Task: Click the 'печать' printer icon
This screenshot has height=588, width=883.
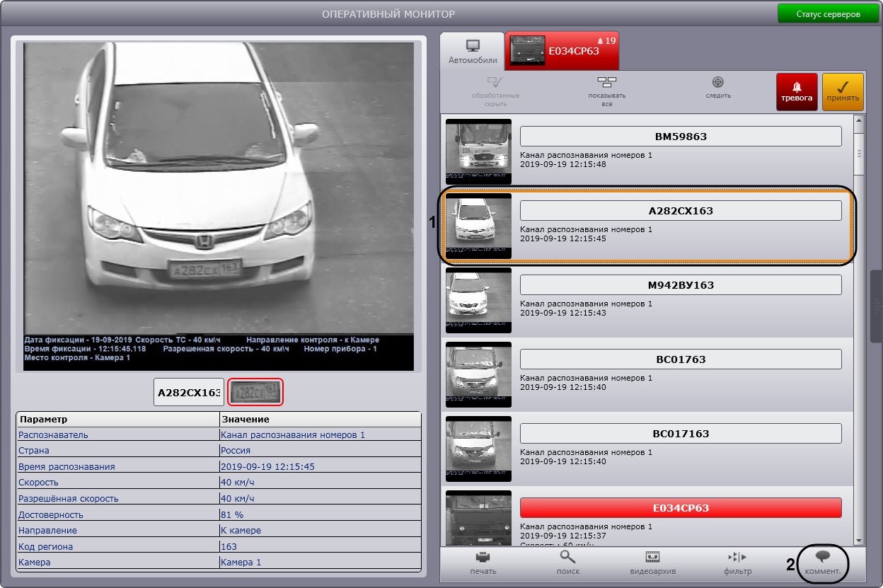Action: point(483,563)
